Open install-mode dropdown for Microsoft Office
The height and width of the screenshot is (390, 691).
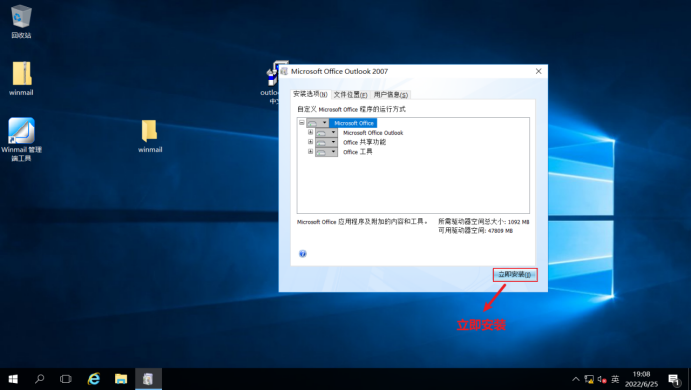[x=318, y=123]
